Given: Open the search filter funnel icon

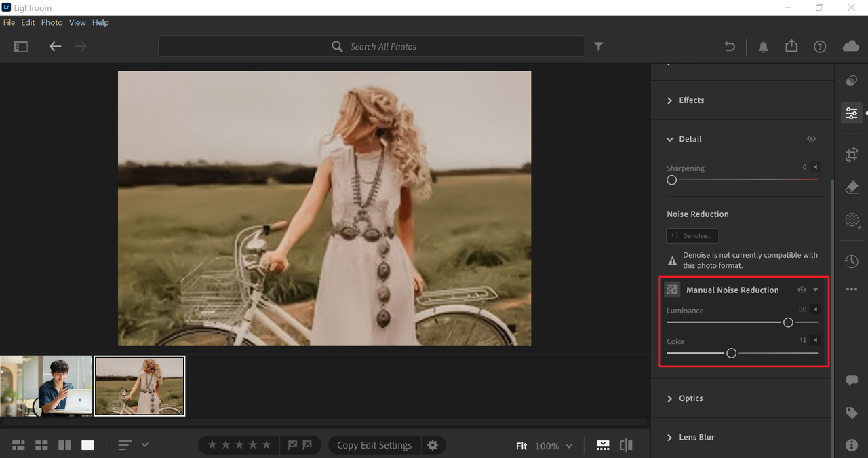Looking at the screenshot, I should 599,46.
